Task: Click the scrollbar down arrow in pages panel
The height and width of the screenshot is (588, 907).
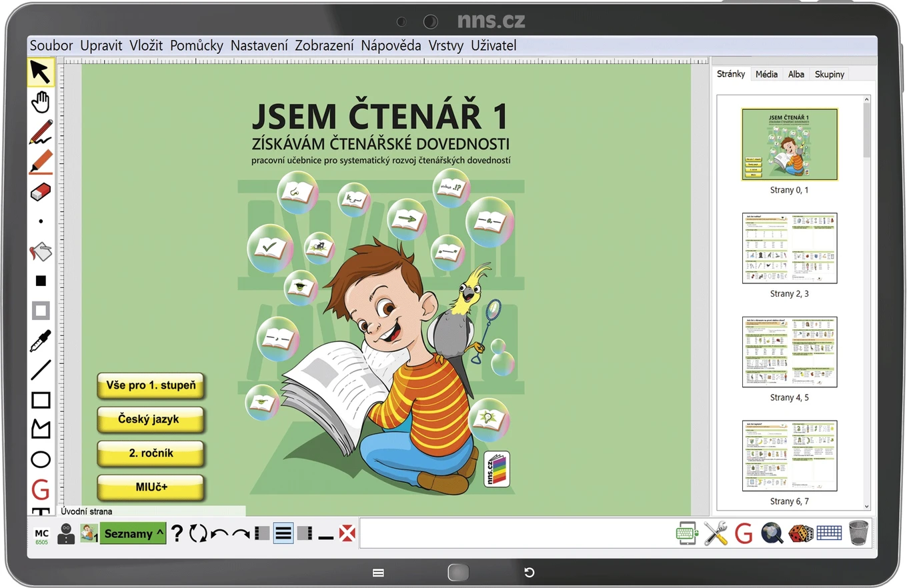Action: click(866, 507)
